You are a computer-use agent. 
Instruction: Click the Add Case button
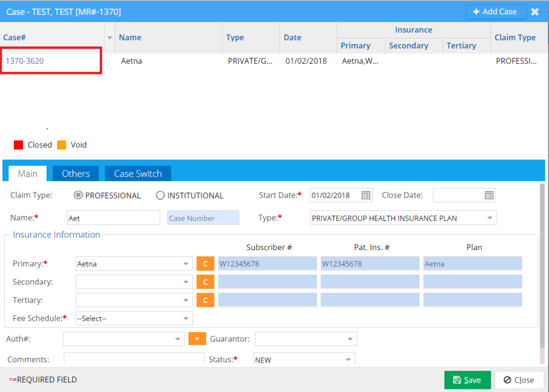pyautogui.click(x=495, y=12)
